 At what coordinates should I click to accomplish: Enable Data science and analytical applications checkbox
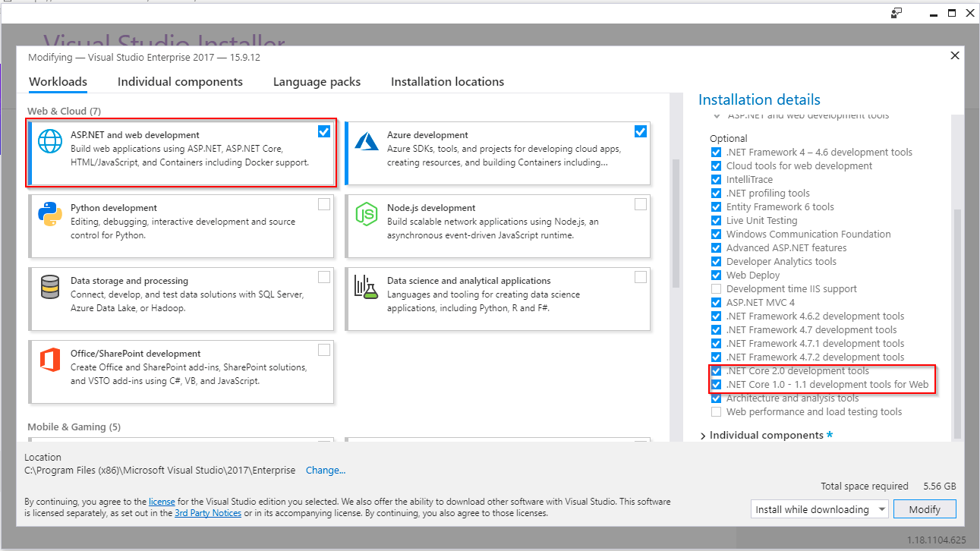[x=641, y=277]
